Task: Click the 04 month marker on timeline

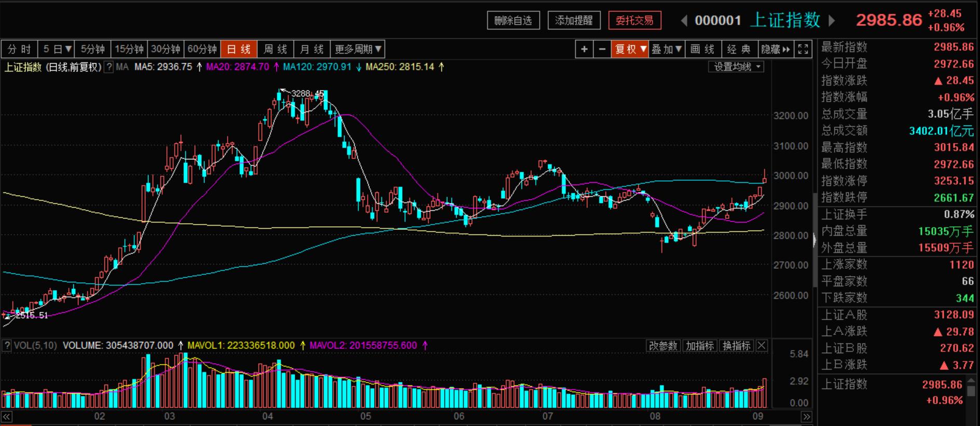Action: 268,416
